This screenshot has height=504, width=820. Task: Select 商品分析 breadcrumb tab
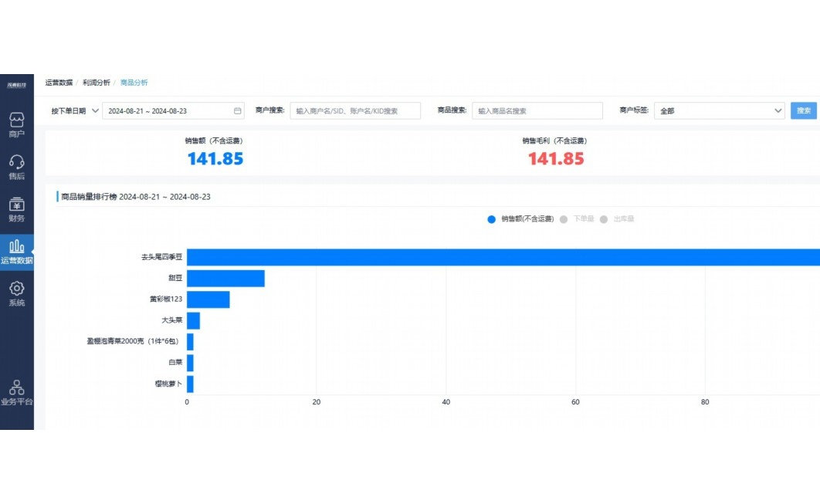point(134,81)
